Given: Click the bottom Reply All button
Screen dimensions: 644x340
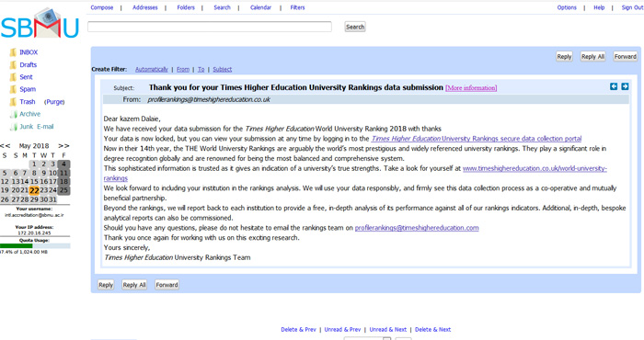Looking at the screenshot, I should tap(134, 285).
